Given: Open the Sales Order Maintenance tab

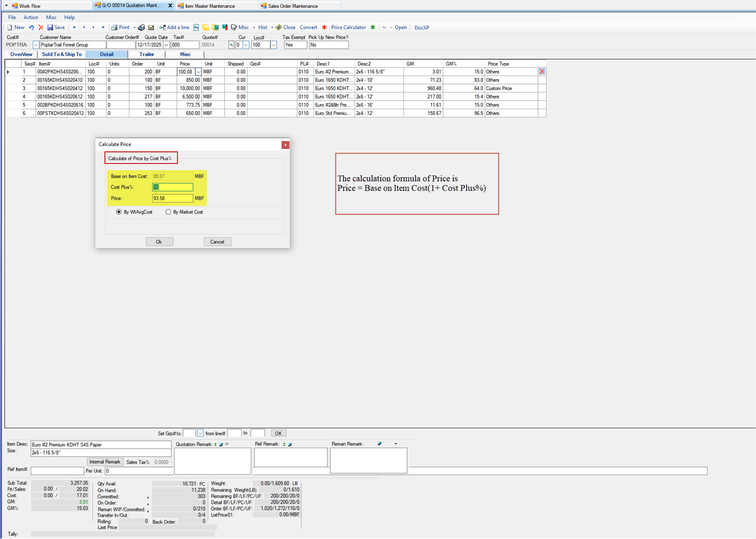Looking at the screenshot, I should 292,6.
